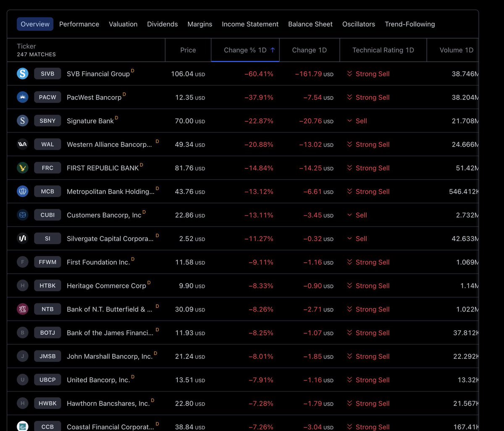Click the PacWest Bancorp logo icon

tap(22, 97)
